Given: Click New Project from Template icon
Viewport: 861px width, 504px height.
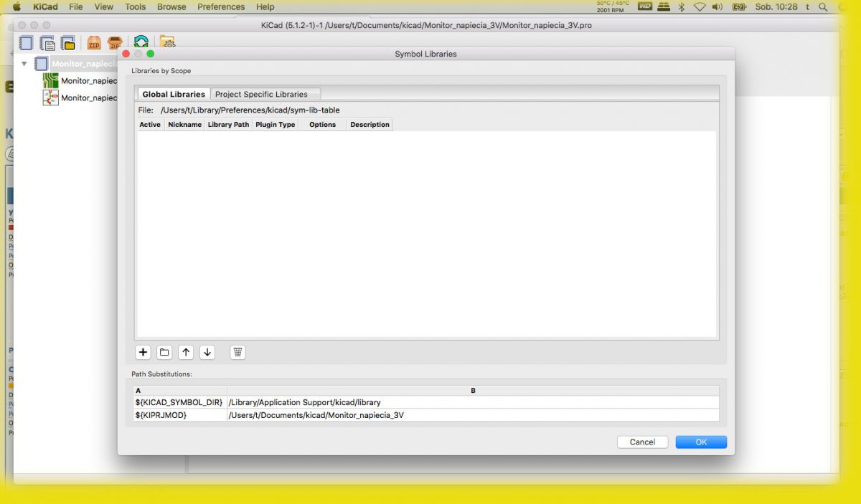Looking at the screenshot, I should click(47, 43).
